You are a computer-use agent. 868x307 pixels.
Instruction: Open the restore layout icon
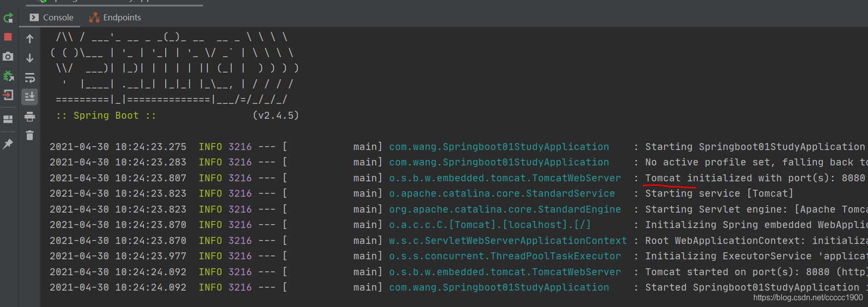coord(8,119)
